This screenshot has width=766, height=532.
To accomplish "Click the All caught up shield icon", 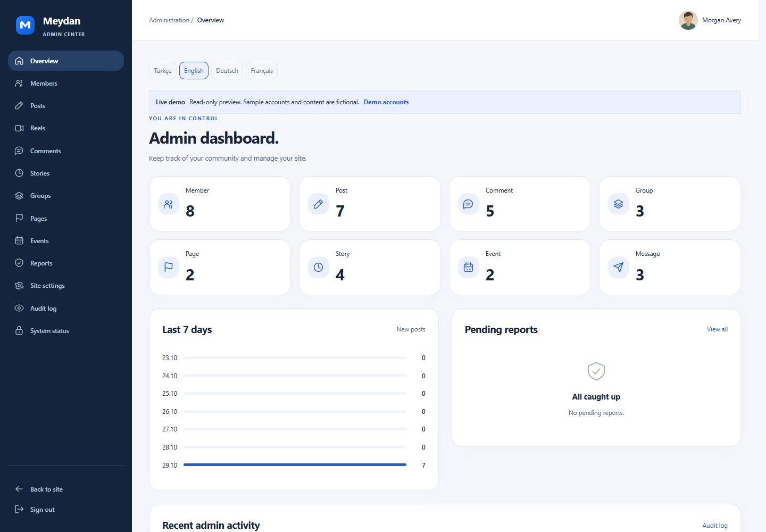I will [596, 371].
